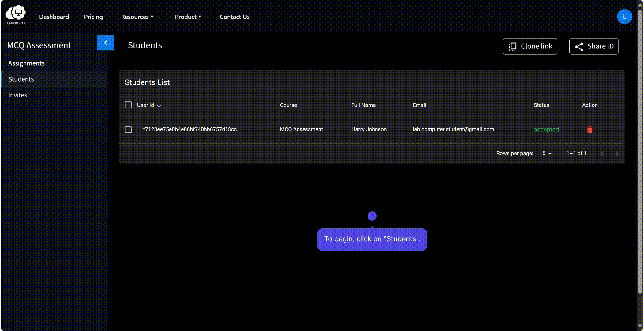
Task: Collapse the sidebar with the blue chevron button
Action: 106,43
